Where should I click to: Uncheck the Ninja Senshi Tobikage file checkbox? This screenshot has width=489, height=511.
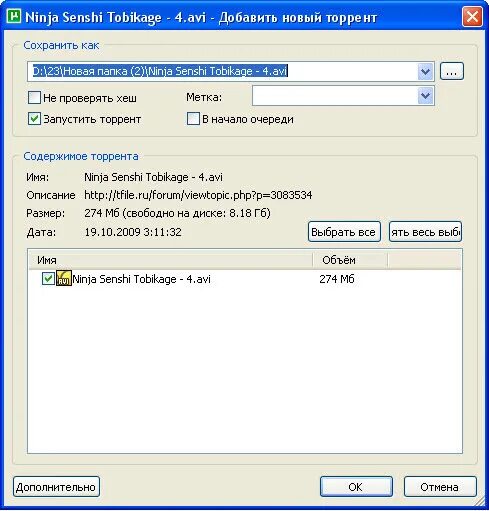(x=48, y=279)
